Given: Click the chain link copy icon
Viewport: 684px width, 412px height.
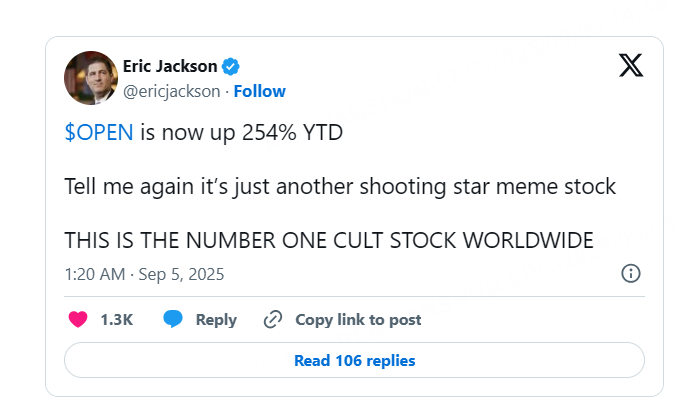Looking at the screenshot, I should [x=272, y=320].
